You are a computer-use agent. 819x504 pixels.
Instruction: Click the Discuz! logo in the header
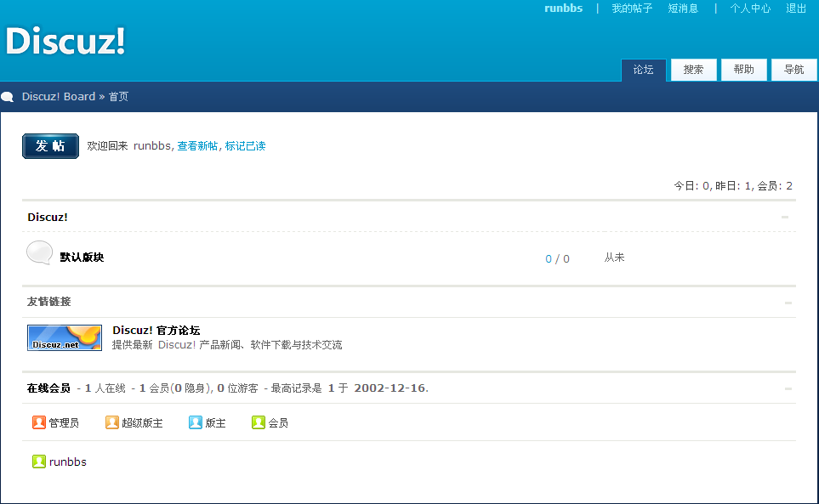pyautogui.click(x=65, y=41)
